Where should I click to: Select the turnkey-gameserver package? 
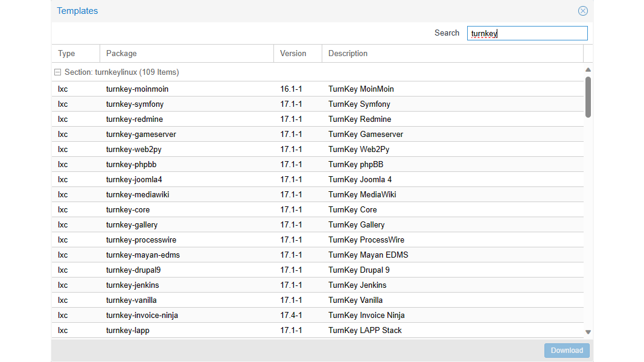click(141, 135)
